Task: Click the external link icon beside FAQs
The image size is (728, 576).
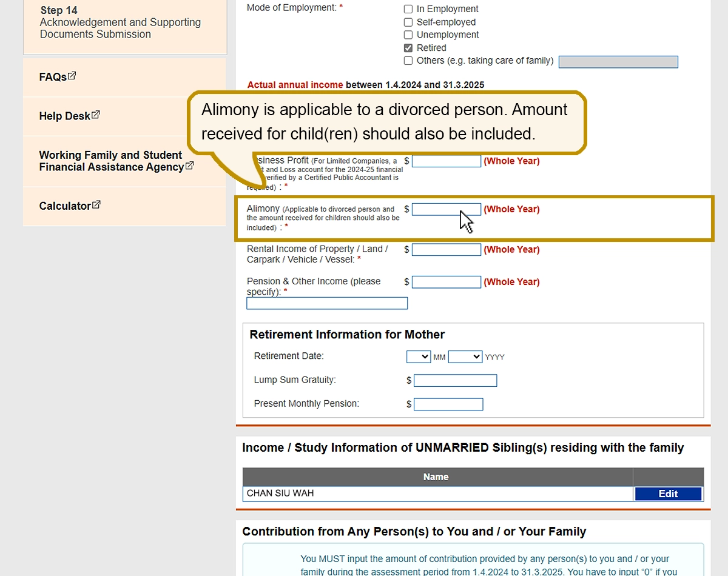Action: [x=72, y=76]
